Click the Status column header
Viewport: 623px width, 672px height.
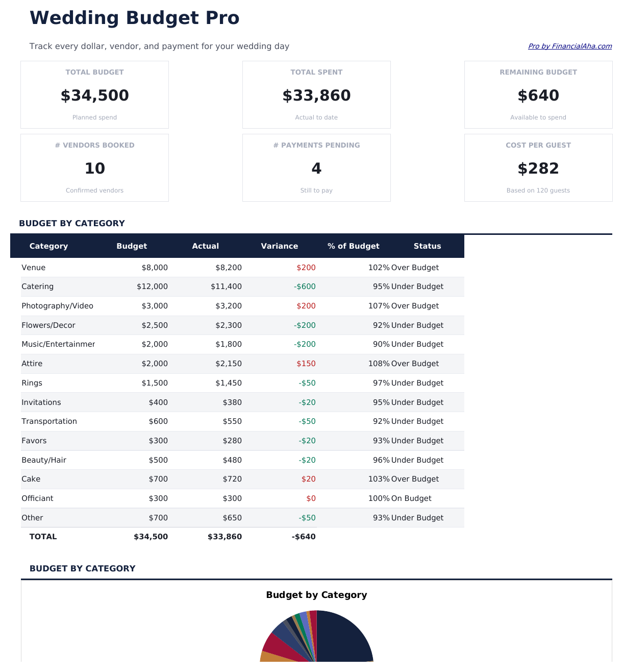[427, 246]
